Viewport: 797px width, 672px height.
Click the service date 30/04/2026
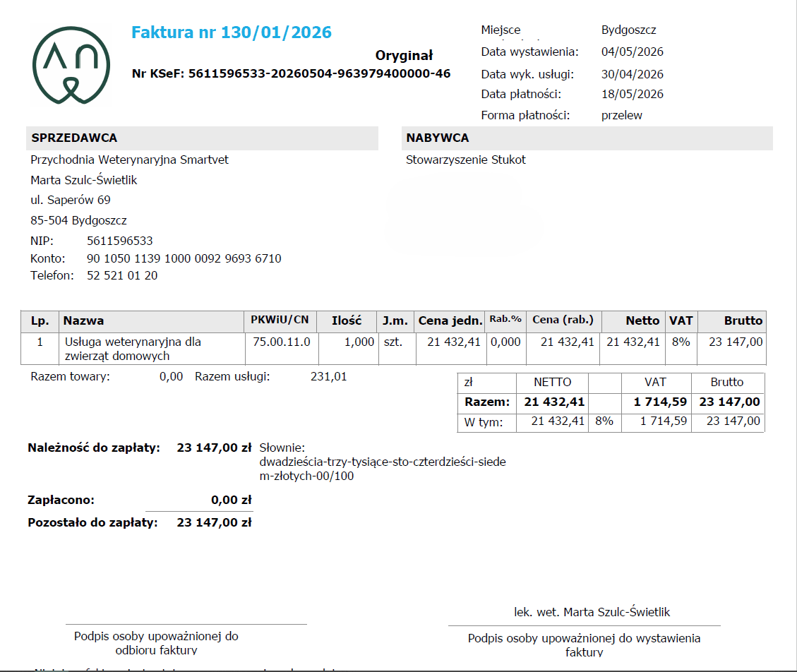(x=633, y=74)
